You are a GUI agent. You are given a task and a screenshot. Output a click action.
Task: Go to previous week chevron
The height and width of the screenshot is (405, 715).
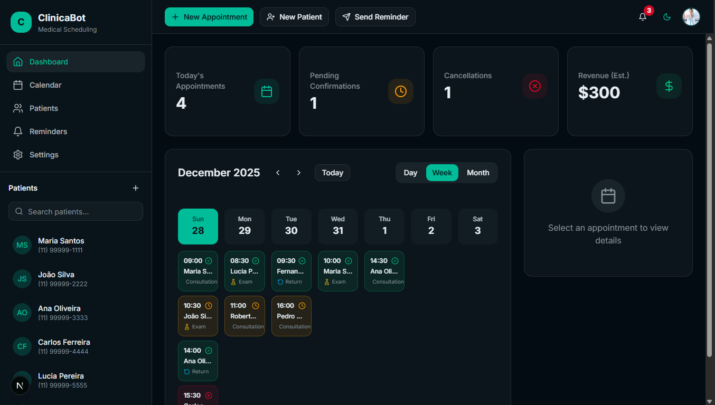click(x=278, y=173)
